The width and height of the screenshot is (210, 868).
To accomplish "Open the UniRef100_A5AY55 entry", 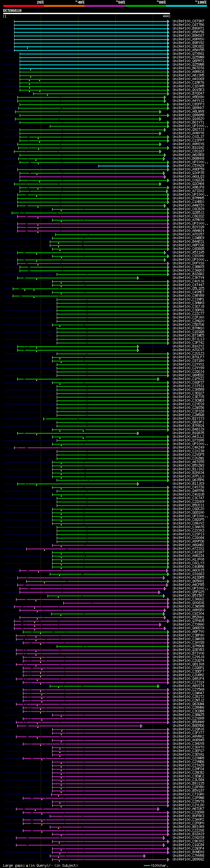I will click(x=188, y=50).
